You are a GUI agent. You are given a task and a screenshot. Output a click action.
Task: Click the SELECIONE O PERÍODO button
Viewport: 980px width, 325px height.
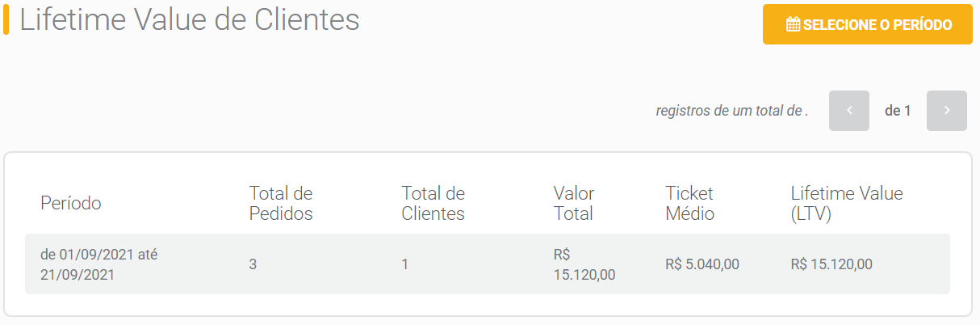tap(867, 24)
